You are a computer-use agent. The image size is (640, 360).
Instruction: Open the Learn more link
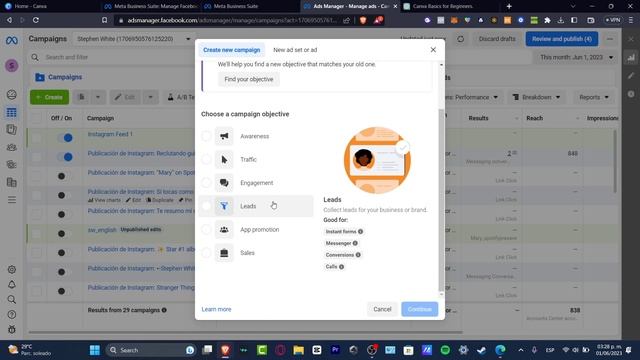coord(216,309)
